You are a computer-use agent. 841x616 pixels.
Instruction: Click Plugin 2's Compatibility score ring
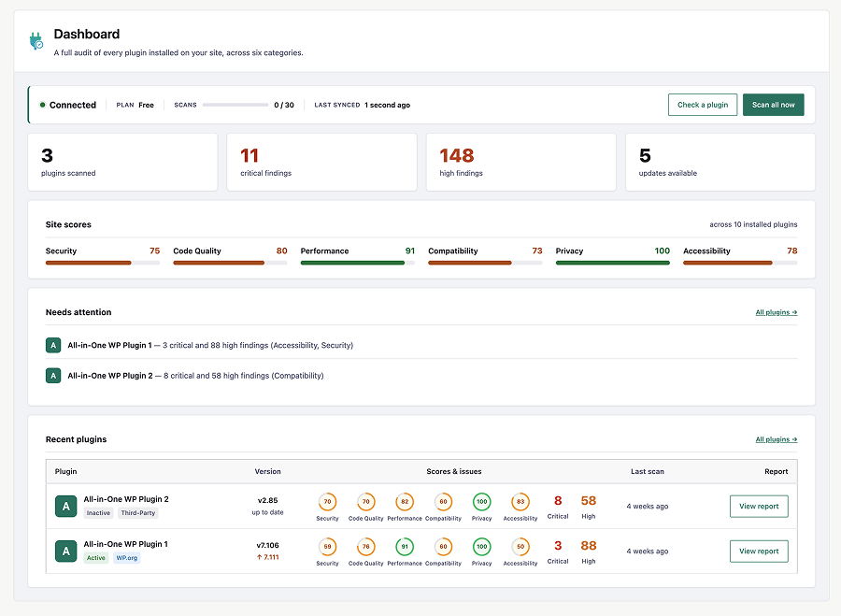pos(443,502)
